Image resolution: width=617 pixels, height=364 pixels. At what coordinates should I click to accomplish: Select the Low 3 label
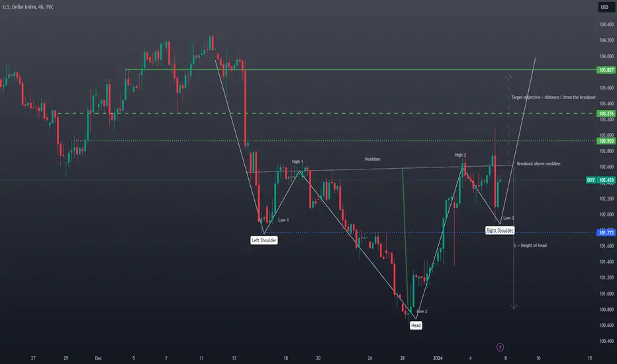tap(508, 218)
